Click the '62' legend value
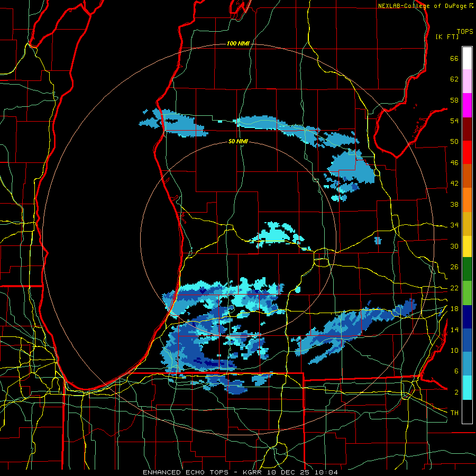 tap(454, 79)
